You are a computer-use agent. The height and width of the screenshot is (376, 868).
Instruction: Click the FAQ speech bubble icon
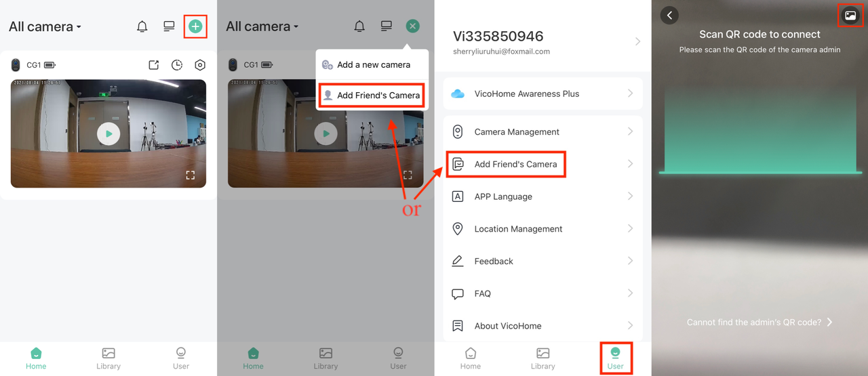[458, 294]
